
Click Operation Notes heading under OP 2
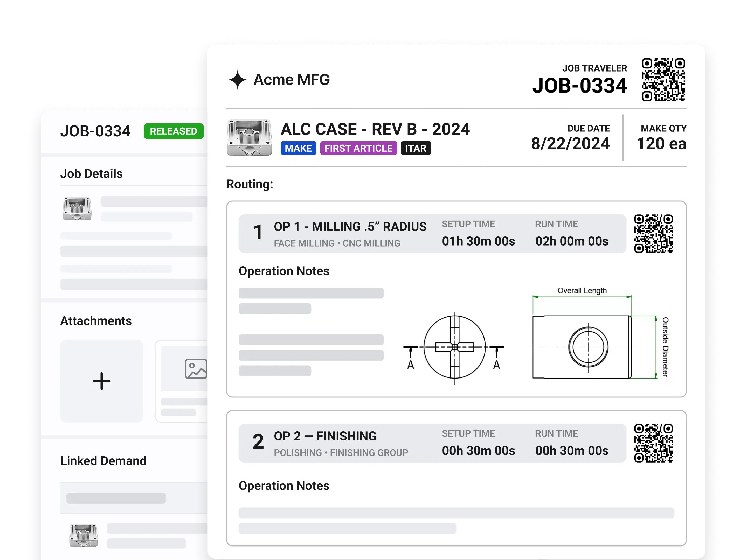[x=284, y=486]
